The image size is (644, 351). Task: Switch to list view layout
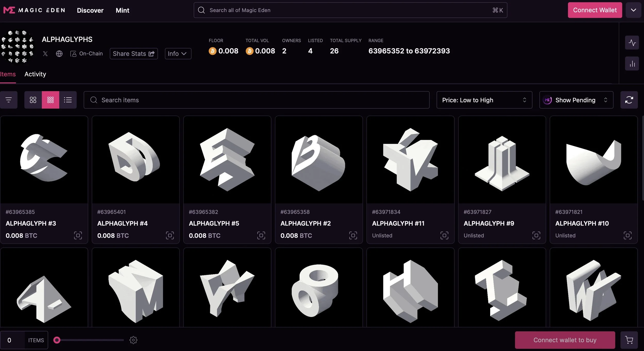68,100
